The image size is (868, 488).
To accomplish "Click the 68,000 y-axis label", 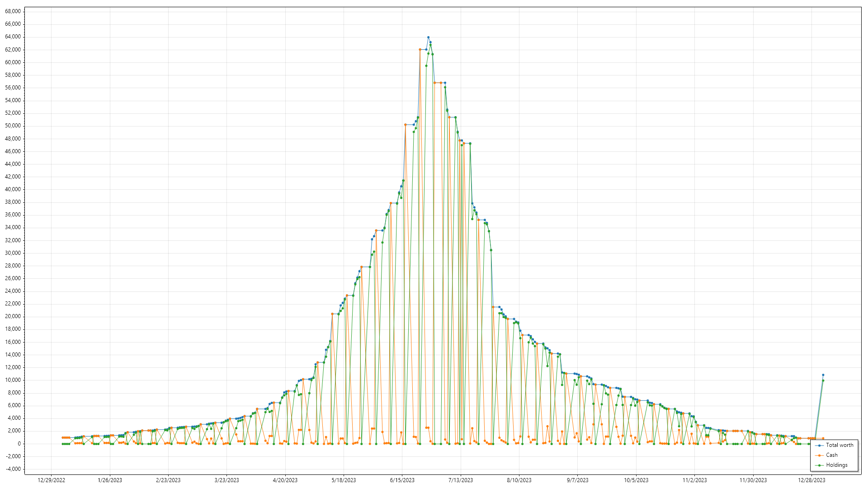I will tap(13, 11).
